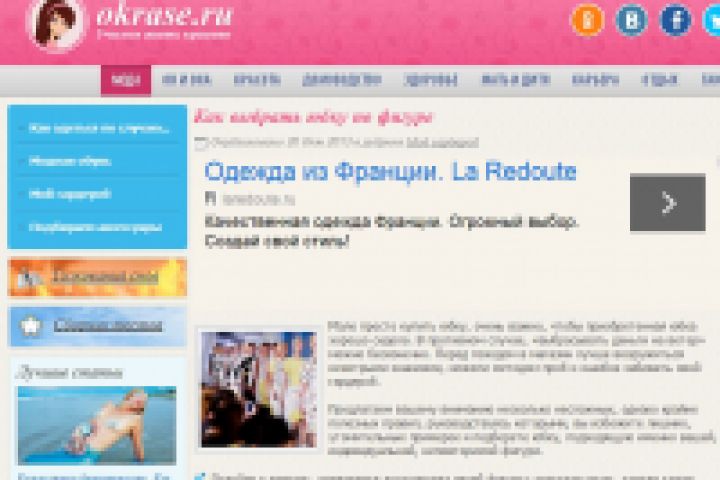Open first blue sidebar link 'Как одеться...'
The width and height of the screenshot is (720, 480).
coord(98,128)
